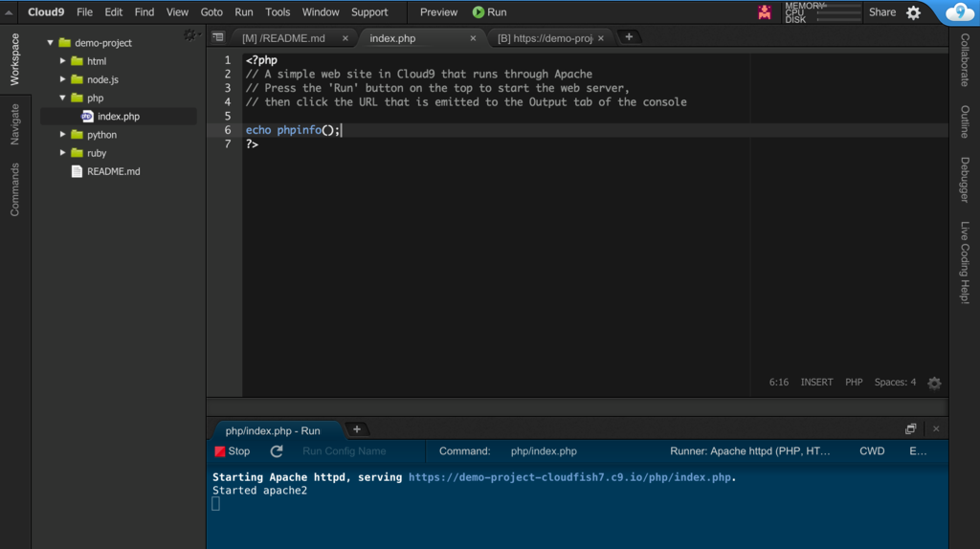Click the Command field php/index.php
This screenshot has height=549, width=980.
[x=544, y=450]
